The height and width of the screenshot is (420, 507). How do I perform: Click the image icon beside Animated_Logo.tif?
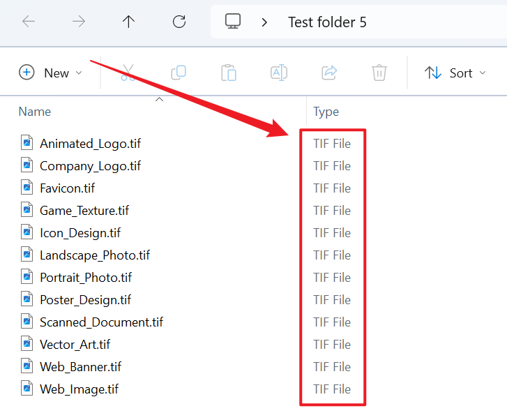(27, 142)
